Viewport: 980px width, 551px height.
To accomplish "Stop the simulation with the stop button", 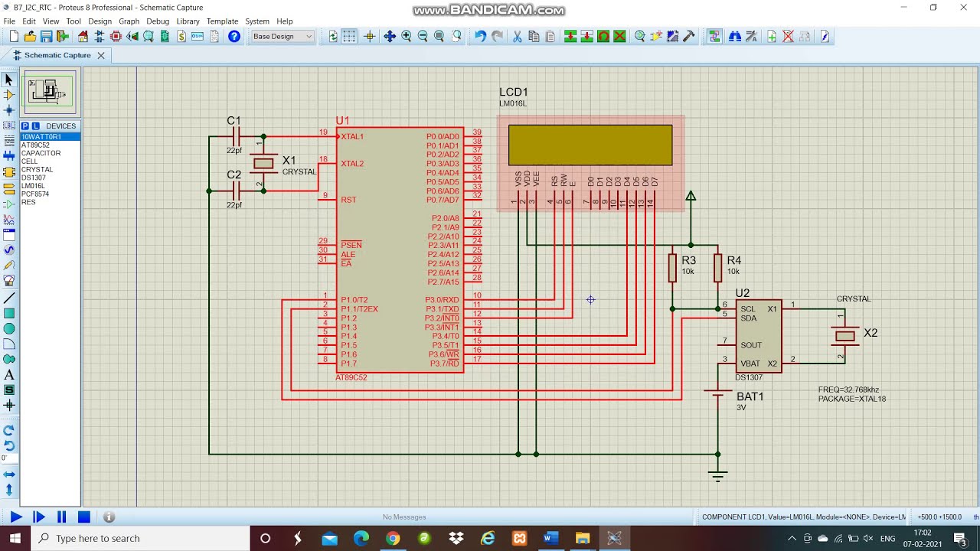I will pyautogui.click(x=84, y=517).
